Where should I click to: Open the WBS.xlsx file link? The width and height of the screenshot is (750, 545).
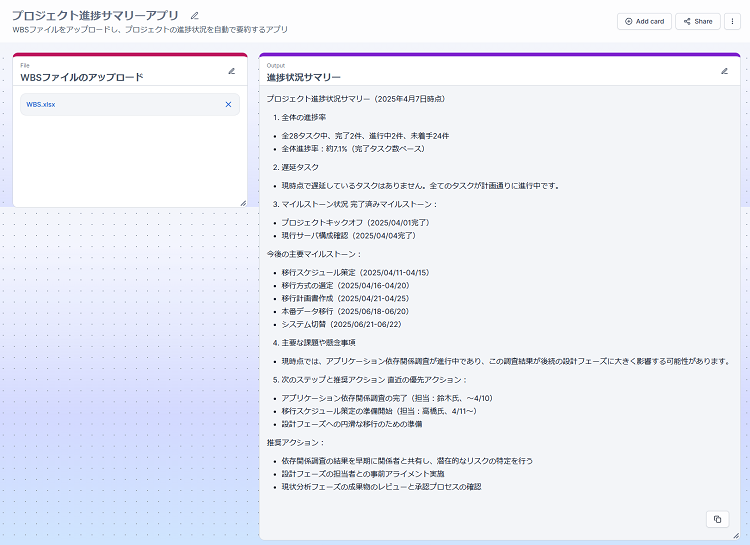click(x=41, y=104)
